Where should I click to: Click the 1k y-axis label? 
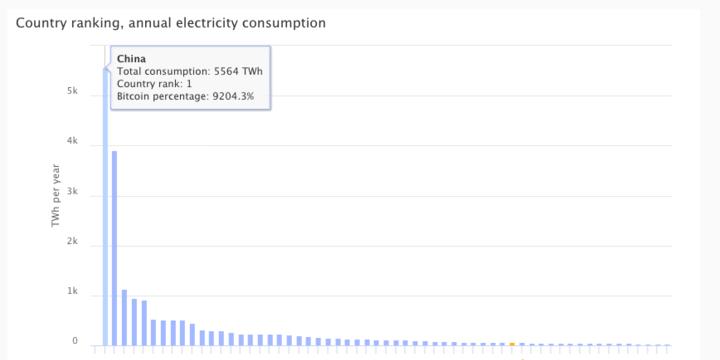[72, 292]
